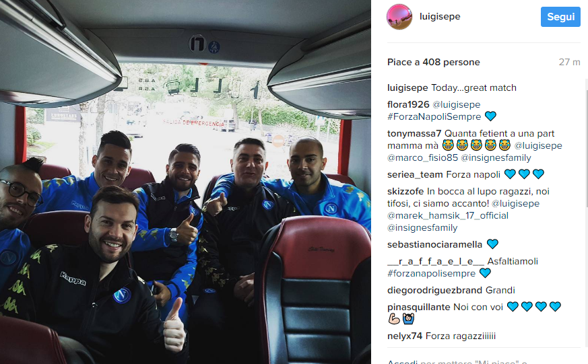Click the lowercase #forzanapolisempre hashtag
Viewport: 588px width, 364px height.
(x=431, y=273)
